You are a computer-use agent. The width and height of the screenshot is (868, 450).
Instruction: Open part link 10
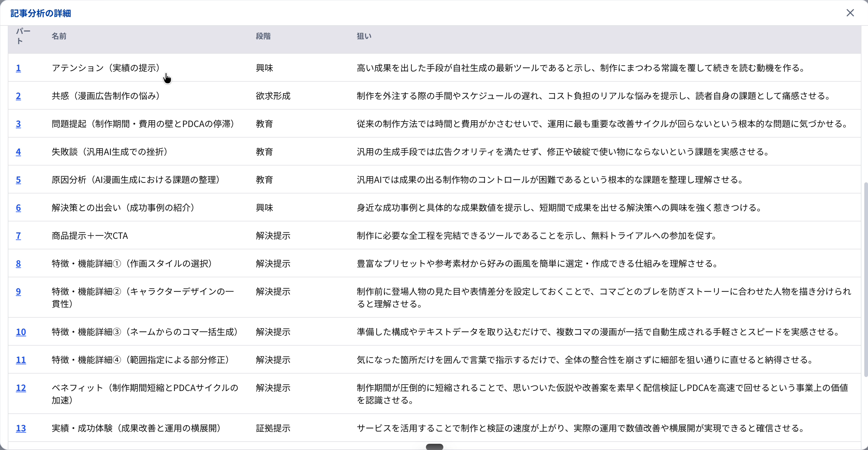(21, 332)
